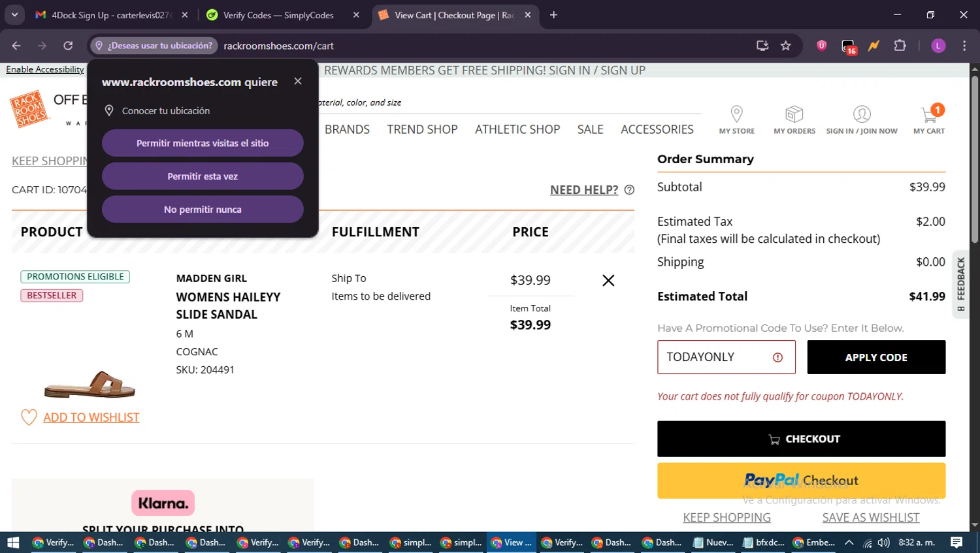The height and width of the screenshot is (553, 980).
Task: Open the Chrome three-dot menu
Action: point(964,46)
